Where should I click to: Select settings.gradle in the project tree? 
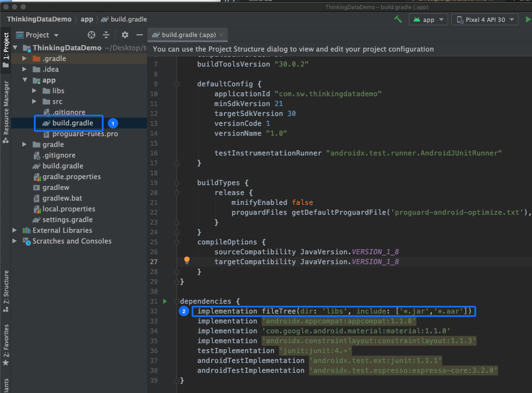pyautogui.click(x=67, y=219)
